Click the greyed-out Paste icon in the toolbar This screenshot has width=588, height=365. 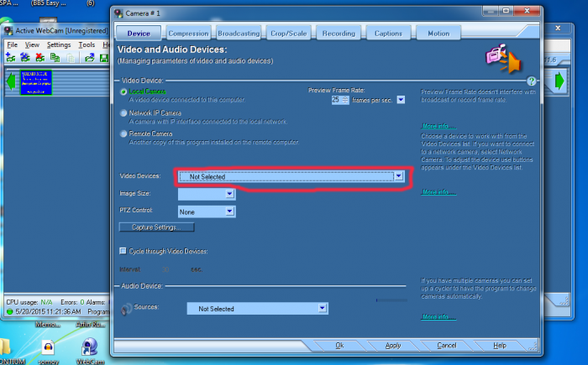tap(71, 57)
